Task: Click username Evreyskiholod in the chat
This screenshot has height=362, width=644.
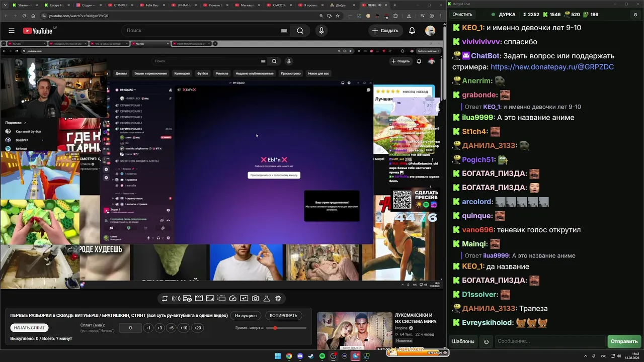Action: [x=487, y=323]
